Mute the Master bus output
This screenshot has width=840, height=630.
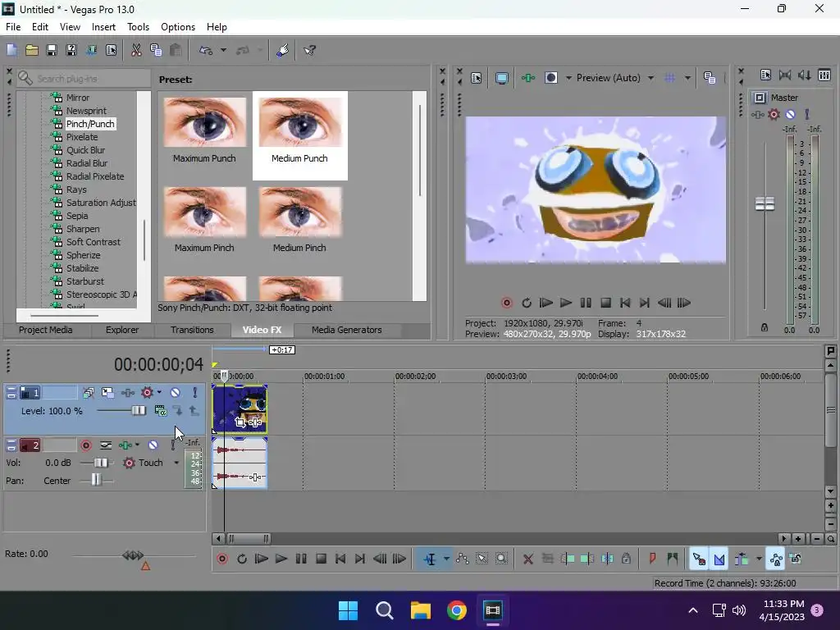click(790, 114)
